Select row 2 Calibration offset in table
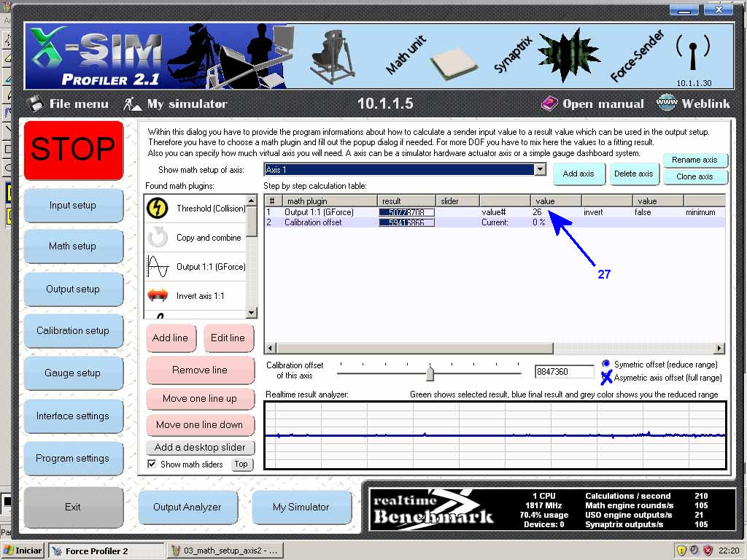Image resolution: width=747 pixels, height=560 pixels. (495, 222)
